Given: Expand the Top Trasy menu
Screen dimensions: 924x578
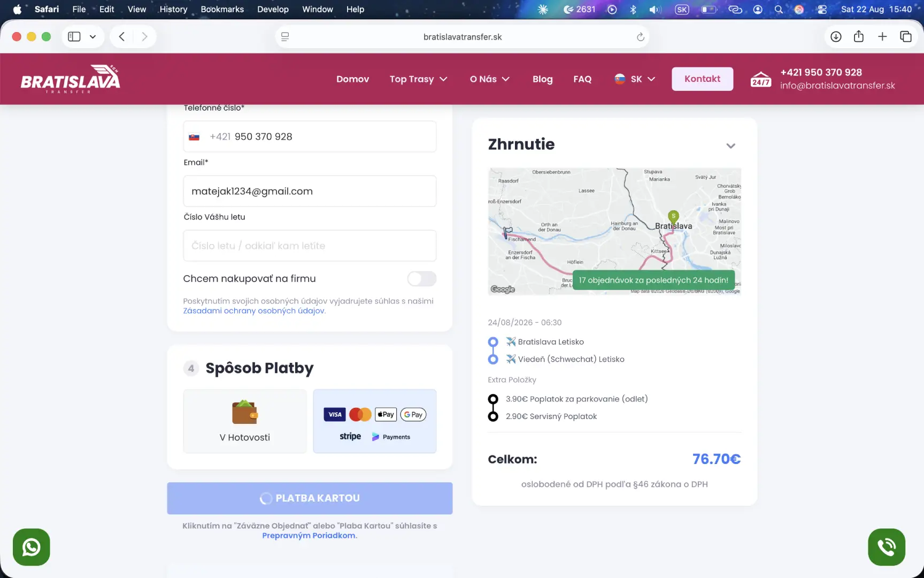Looking at the screenshot, I should click(418, 79).
